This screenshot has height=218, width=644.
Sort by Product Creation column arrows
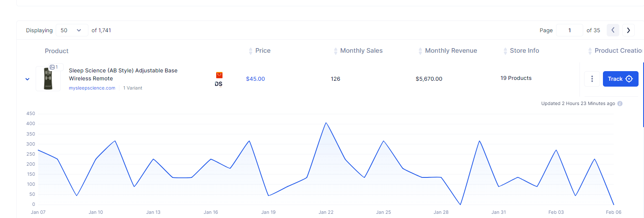click(x=590, y=51)
